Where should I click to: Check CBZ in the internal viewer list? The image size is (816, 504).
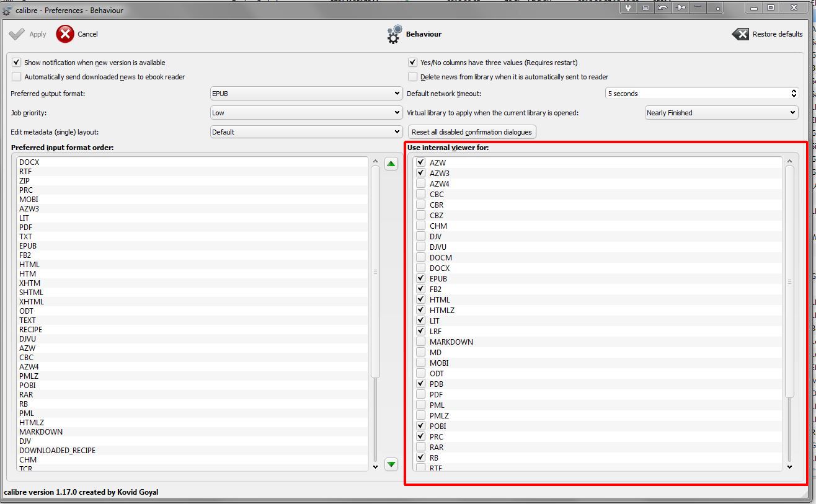pos(421,215)
